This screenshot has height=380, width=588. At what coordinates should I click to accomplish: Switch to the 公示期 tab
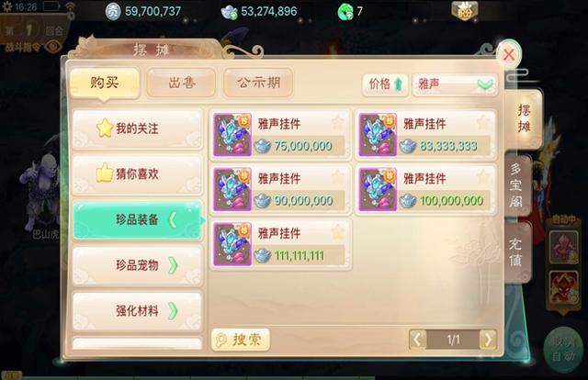(x=258, y=83)
